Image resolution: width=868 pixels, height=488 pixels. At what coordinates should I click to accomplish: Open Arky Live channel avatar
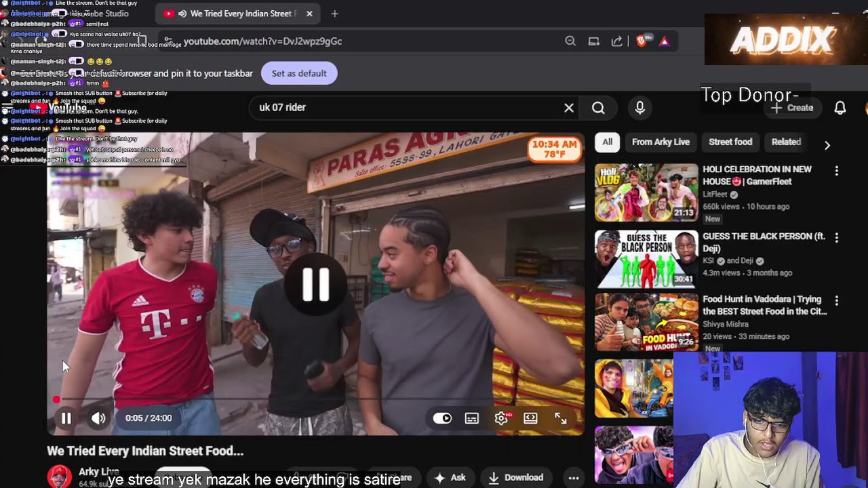pos(59,476)
